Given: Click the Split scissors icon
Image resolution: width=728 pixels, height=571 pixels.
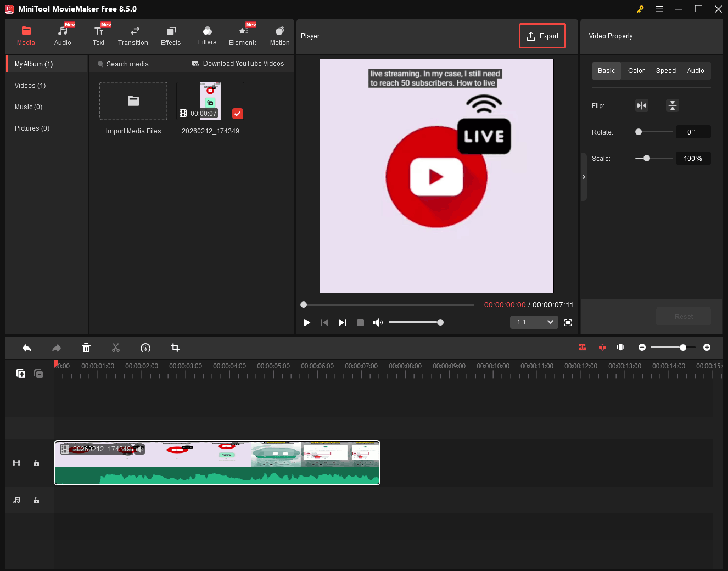Looking at the screenshot, I should [116, 348].
